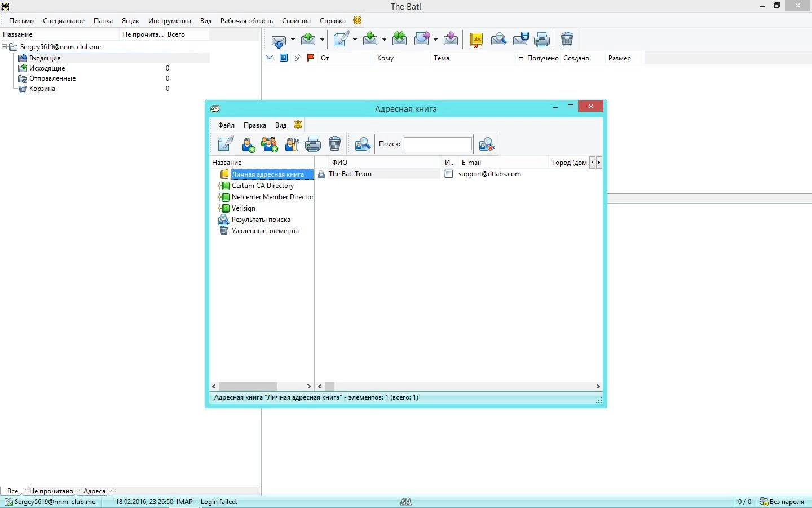Click the search contact card icon
The height and width of the screenshot is (508, 812).
pos(363,144)
